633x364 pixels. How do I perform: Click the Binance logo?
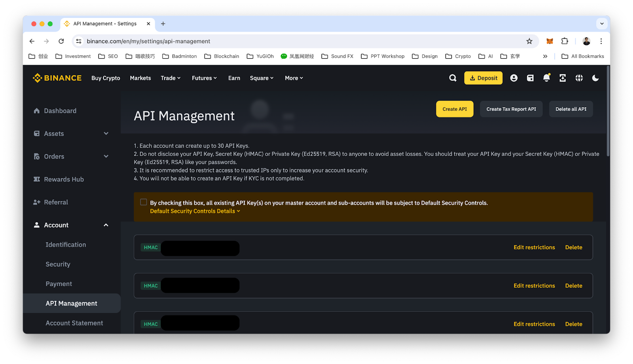click(x=57, y=78)
